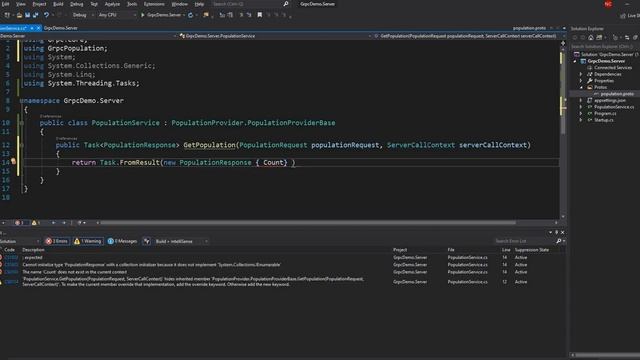
Task: Sort Error List by Line column
Action: click(x=506, y=250)
